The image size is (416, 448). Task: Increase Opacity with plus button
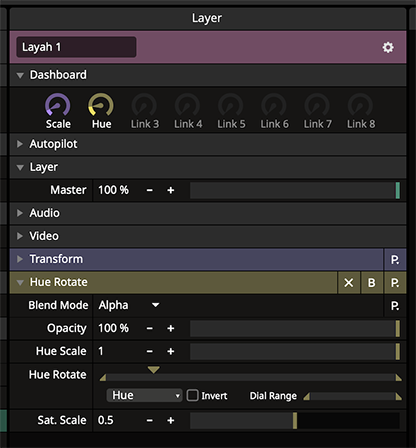pos(171,328)
